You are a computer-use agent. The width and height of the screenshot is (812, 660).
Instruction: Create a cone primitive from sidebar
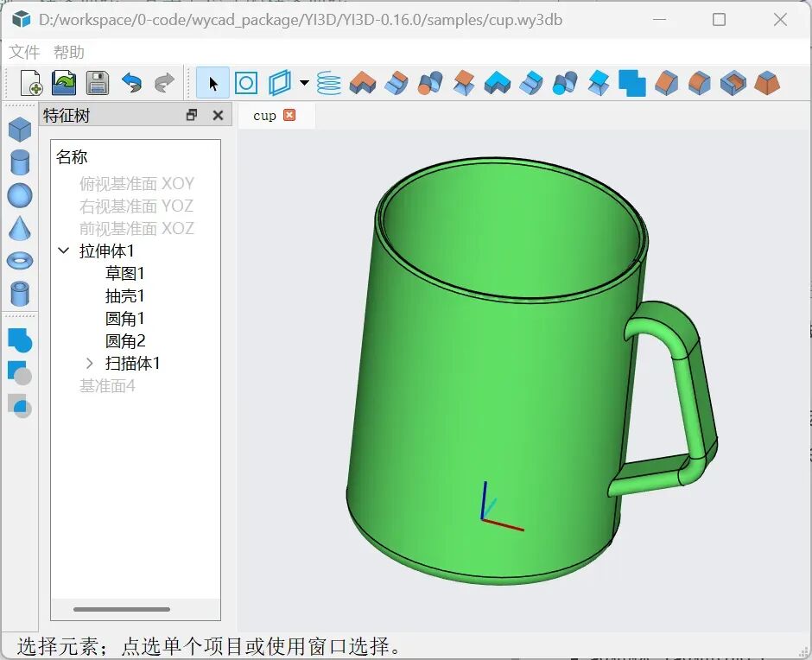[x=20, y=228]
